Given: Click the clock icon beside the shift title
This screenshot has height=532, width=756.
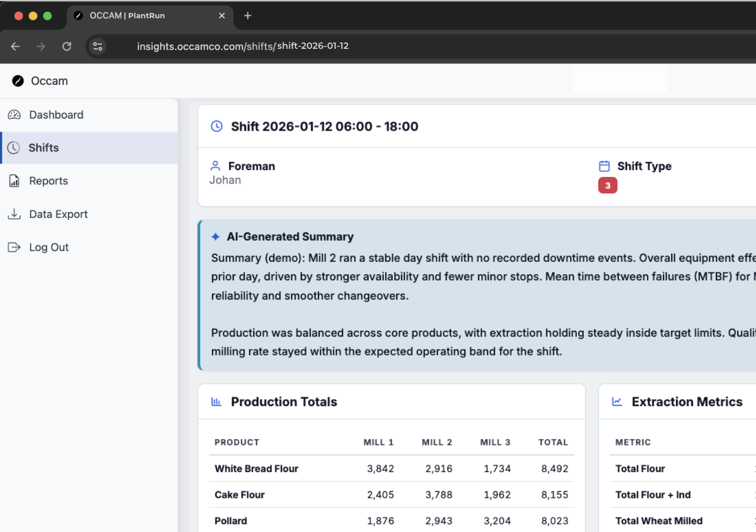Looking at the screenshot, I should pos(216,126).
